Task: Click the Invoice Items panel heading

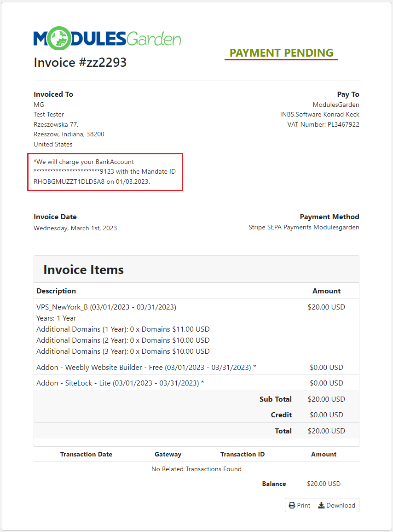Action: [83, 270]
